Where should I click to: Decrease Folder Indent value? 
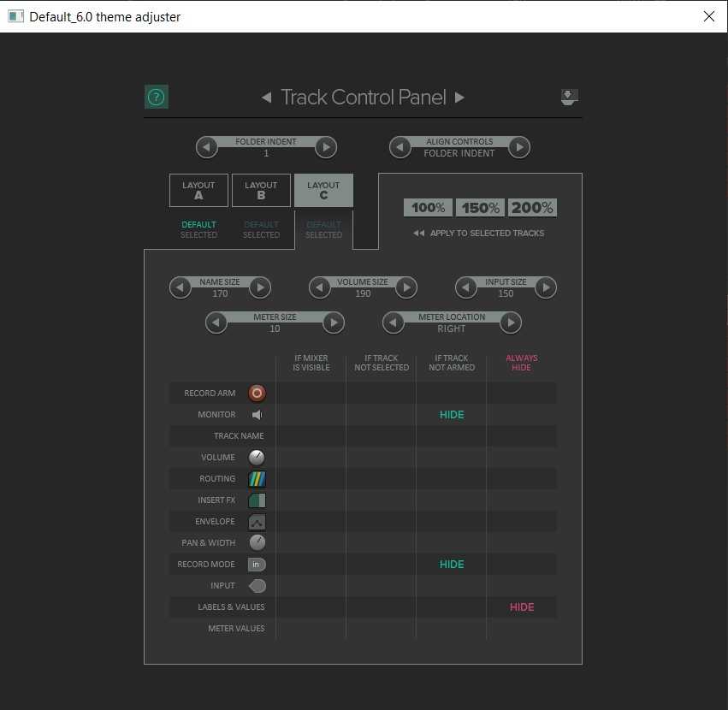(x=207, y=147)
